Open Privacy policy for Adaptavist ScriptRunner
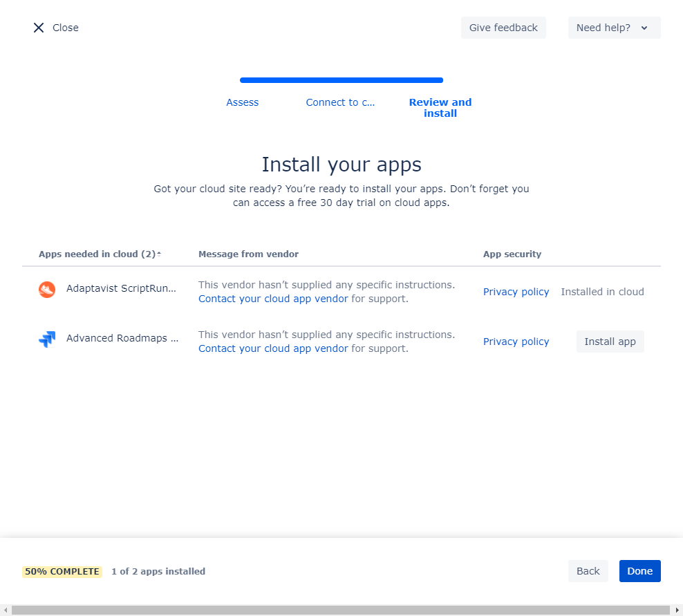The width and height of the screenshot is (683, 616). pos(516,292)
